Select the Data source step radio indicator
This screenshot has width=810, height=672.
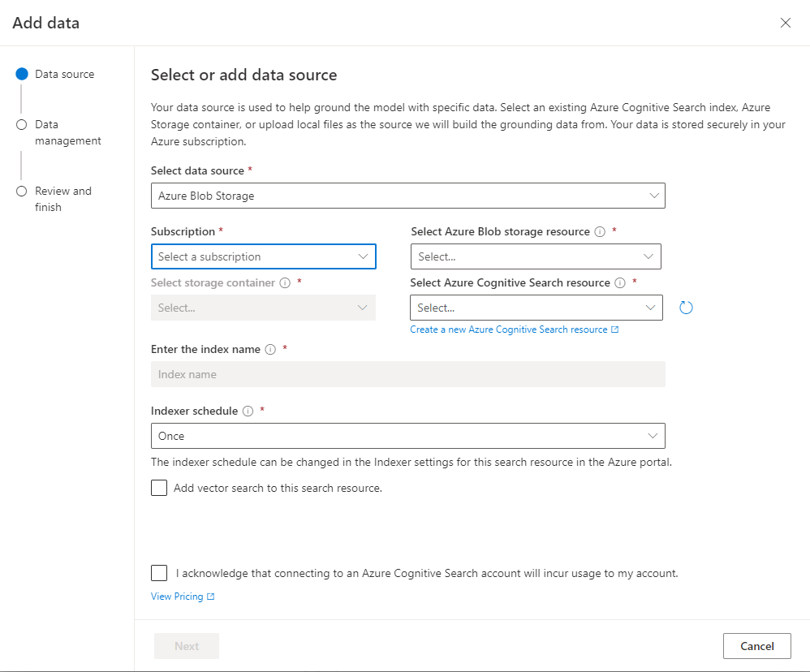(x=22, y=74)
